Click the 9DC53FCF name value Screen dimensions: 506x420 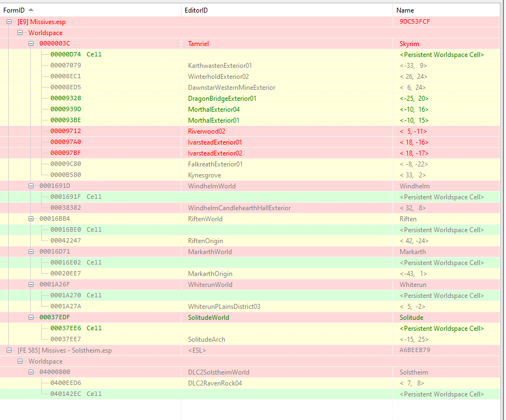[414, 21]
